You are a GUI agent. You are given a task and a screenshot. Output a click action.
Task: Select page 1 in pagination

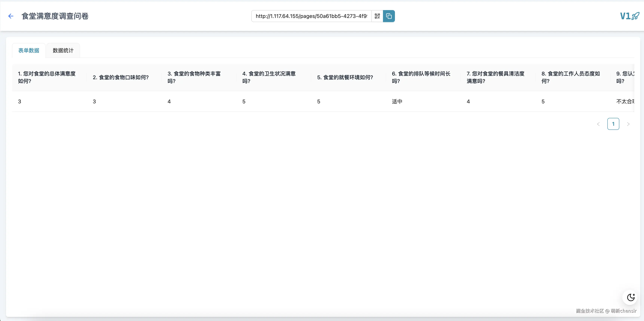click(613, 124)
